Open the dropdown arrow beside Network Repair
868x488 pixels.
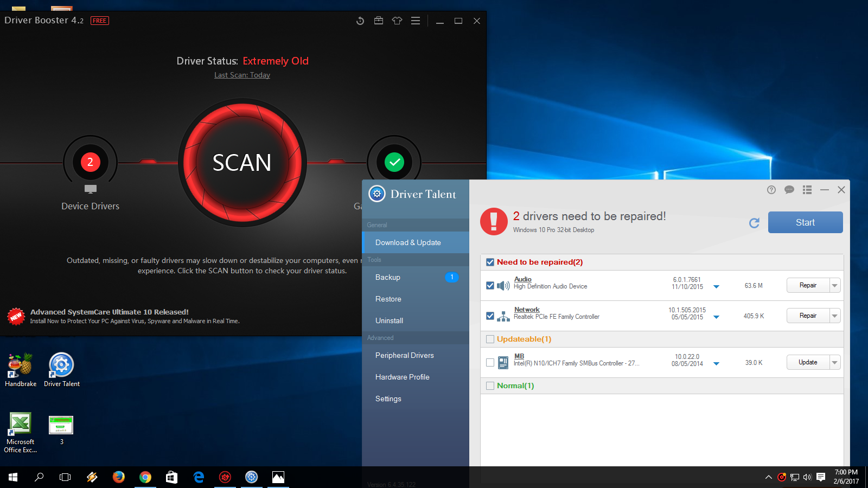(x=835, y=316)
